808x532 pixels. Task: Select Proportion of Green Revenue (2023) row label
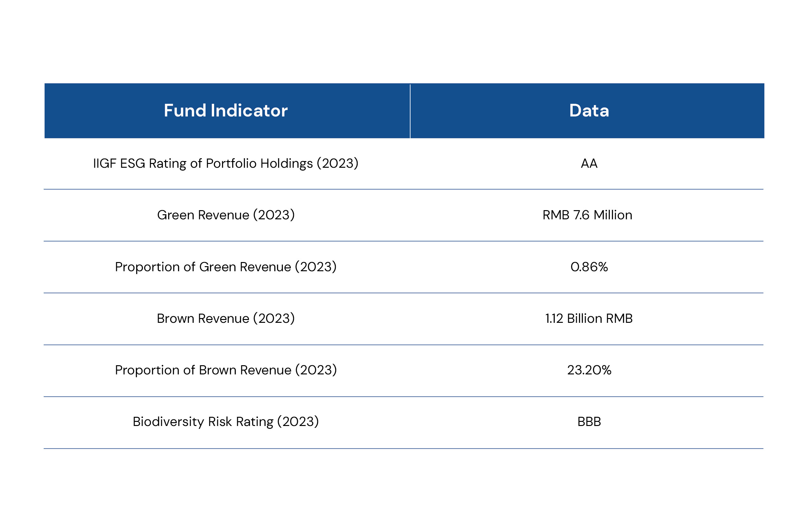pos(226,267)
